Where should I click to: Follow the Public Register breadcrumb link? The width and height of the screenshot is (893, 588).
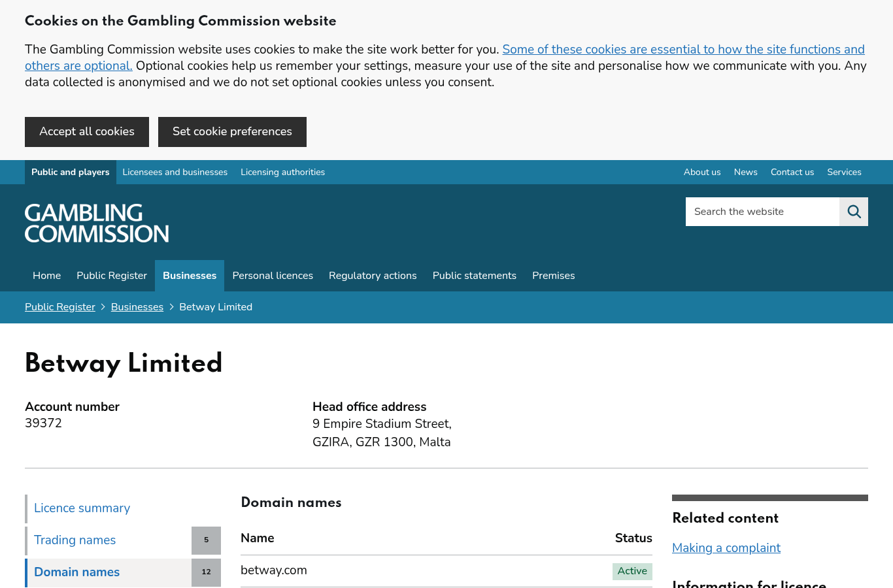60,307
